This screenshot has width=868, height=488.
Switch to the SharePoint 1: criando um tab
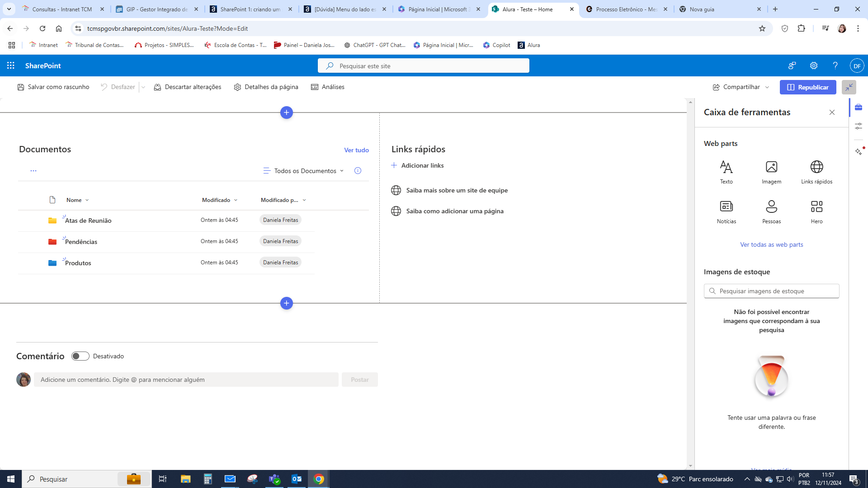251,9
